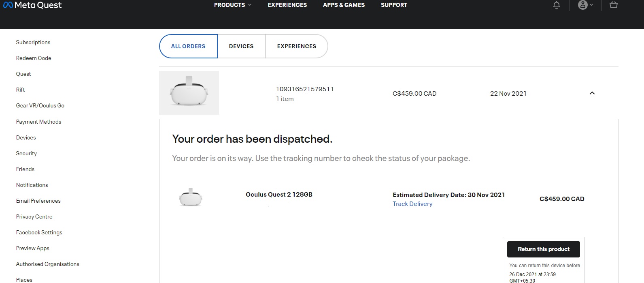Click the order number 109316521579511

(x=305, y=89)
